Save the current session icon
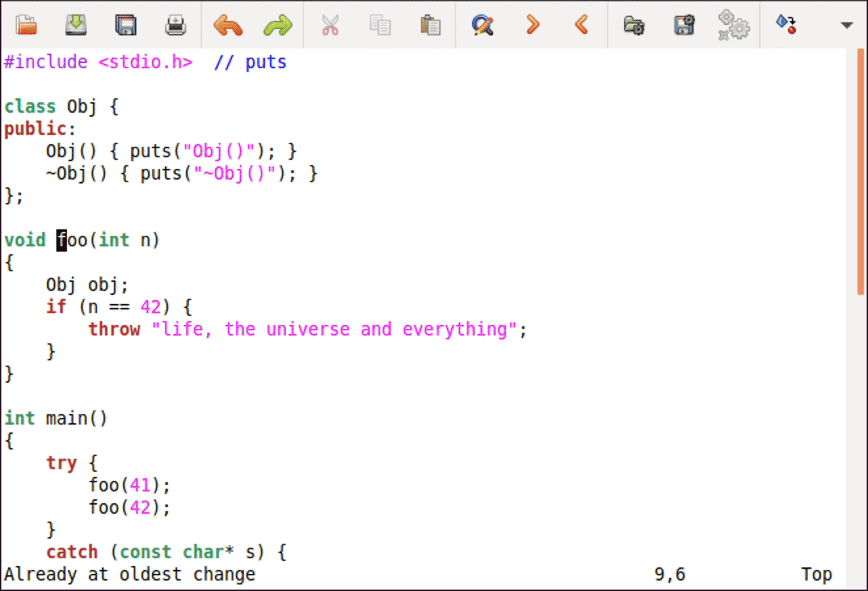868x591 pixels. (x=684, y=25)
